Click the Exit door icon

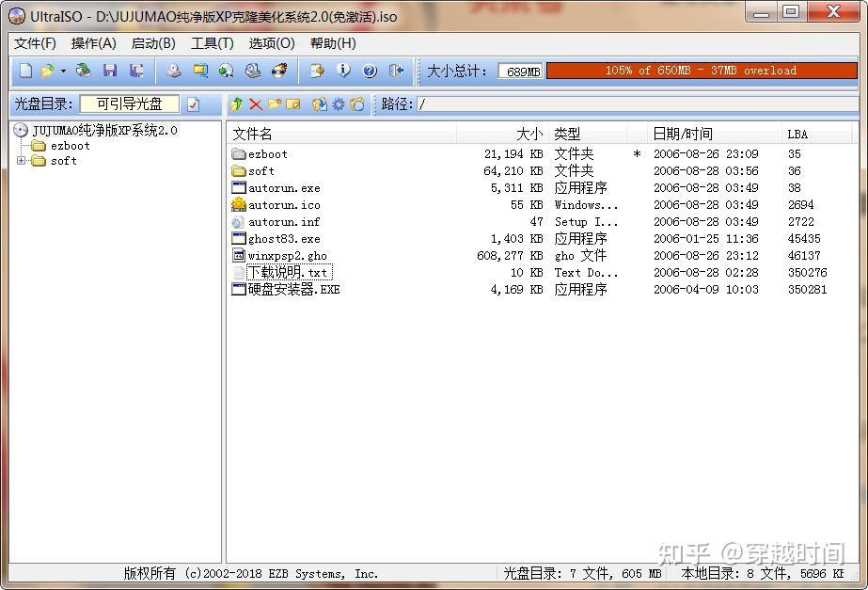(396, 71)
